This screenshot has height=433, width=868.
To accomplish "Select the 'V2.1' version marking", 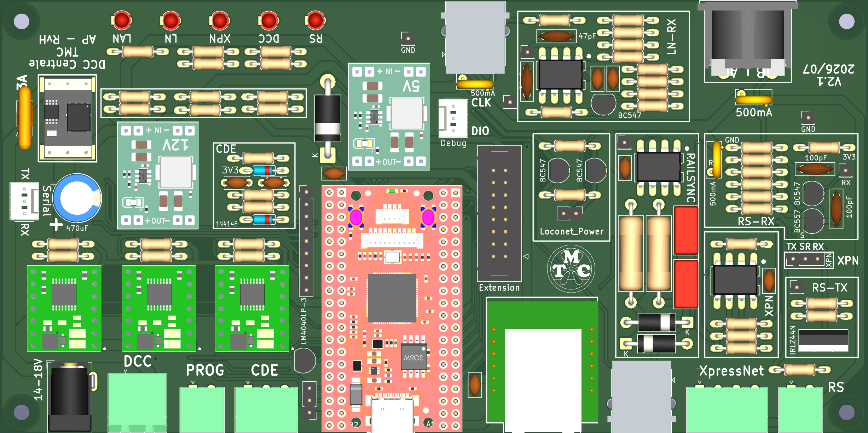I will coord(829,82).
